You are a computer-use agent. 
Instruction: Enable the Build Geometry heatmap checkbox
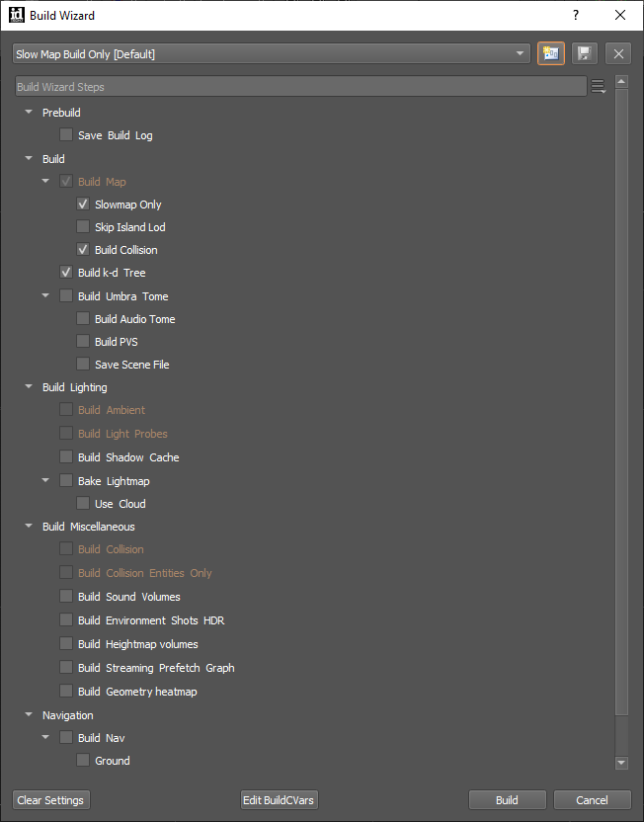click(66, 691)
